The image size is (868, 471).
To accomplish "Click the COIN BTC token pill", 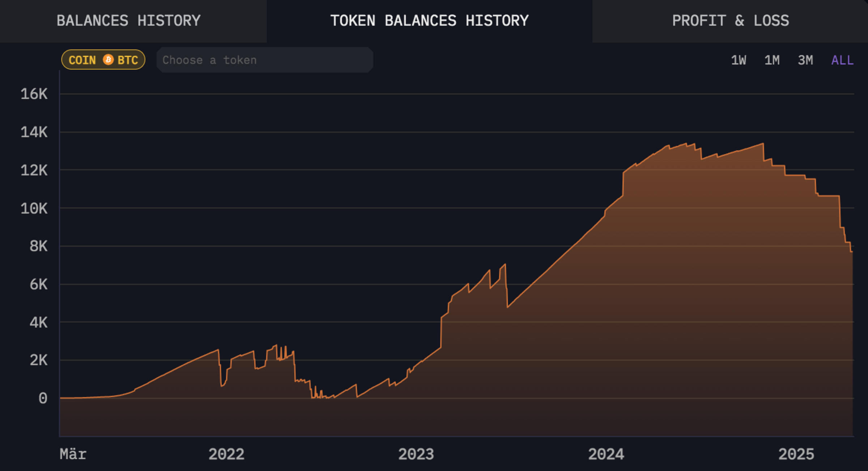I will 103,60.
